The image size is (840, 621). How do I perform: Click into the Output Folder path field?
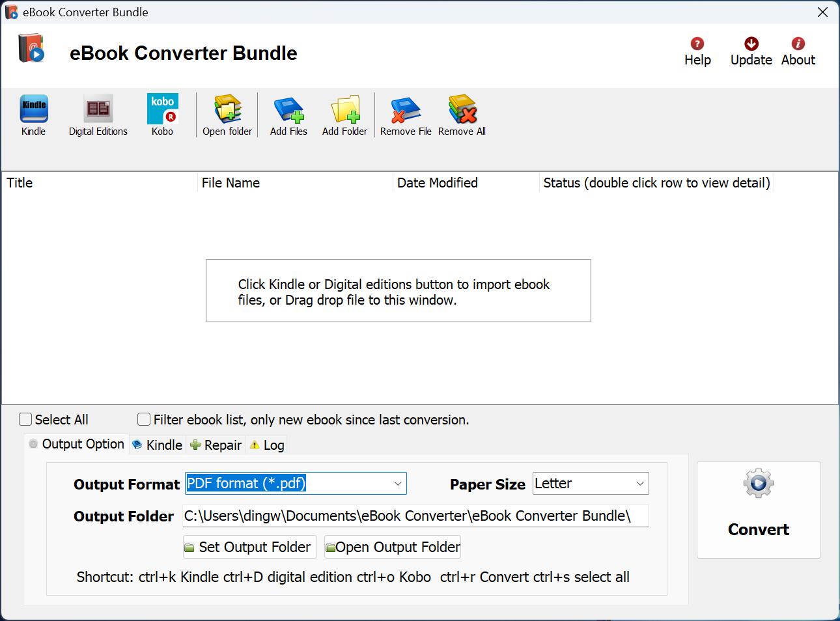(x=415, y=516)
